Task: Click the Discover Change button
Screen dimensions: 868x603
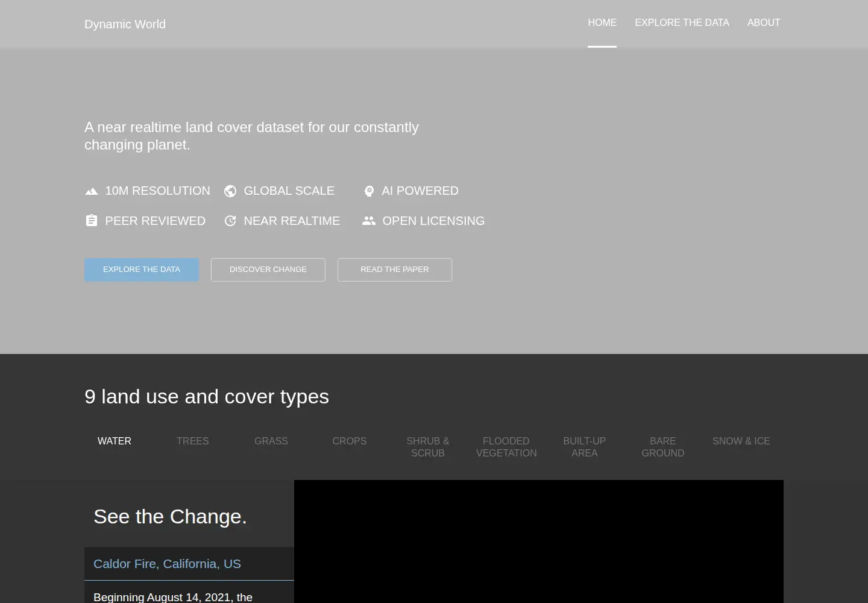Action: coord(268,270)
